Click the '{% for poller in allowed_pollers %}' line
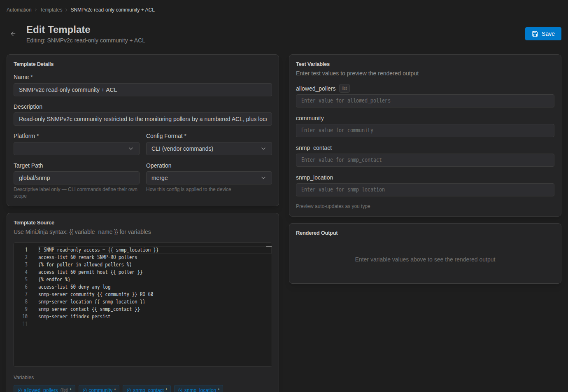 85,265
